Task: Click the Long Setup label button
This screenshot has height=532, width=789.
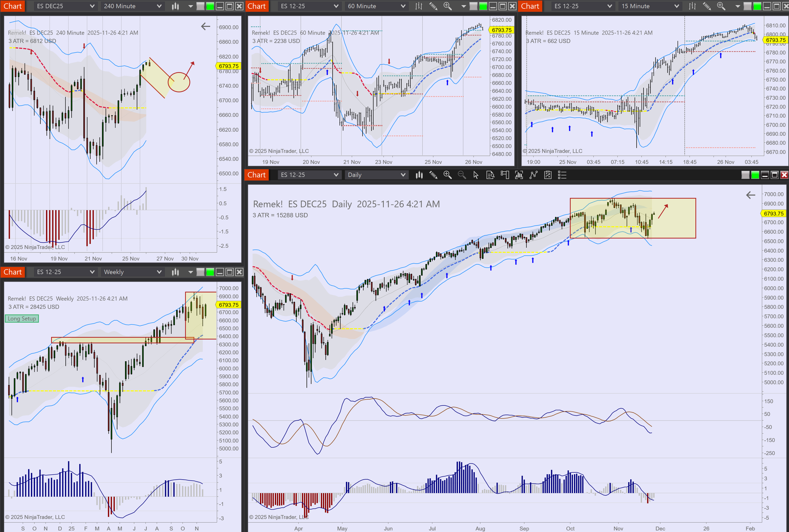Action: tap(22, 319)
